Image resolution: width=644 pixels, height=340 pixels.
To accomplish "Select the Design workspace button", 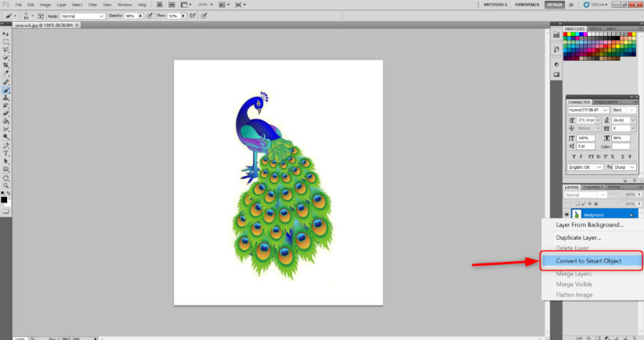I will 554,5.
